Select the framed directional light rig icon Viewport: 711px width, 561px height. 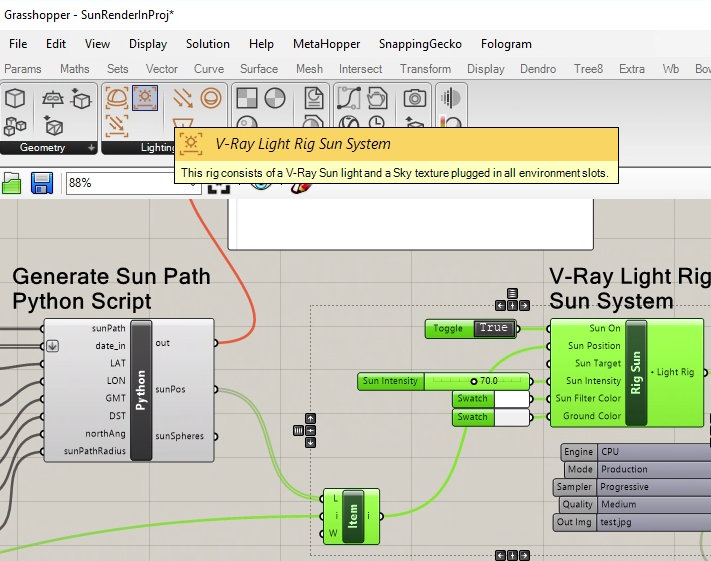tap(117, 126)
